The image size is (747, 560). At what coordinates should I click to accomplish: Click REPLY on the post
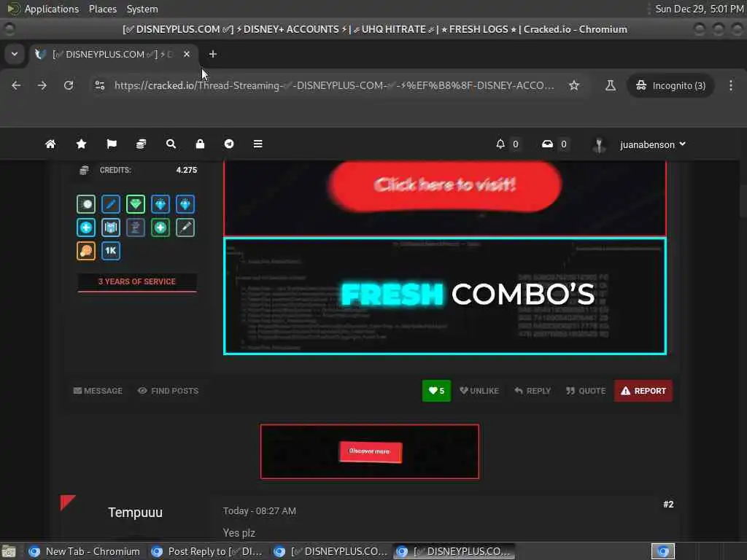(x=533, y=391)
